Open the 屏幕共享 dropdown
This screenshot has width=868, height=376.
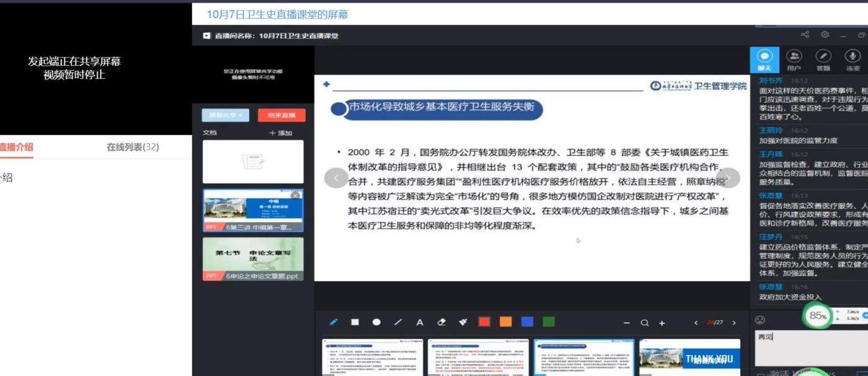225,115
